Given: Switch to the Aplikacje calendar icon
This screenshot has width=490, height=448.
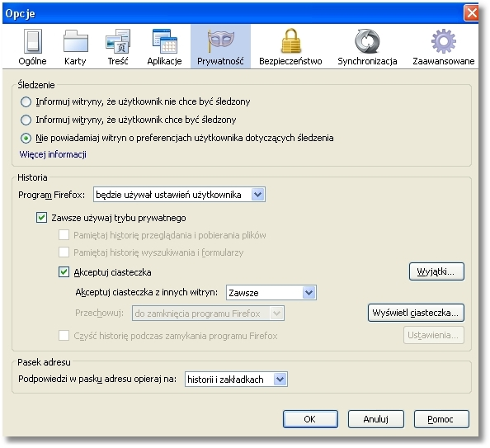Looking at the screenshot, I should click(165, 41).
